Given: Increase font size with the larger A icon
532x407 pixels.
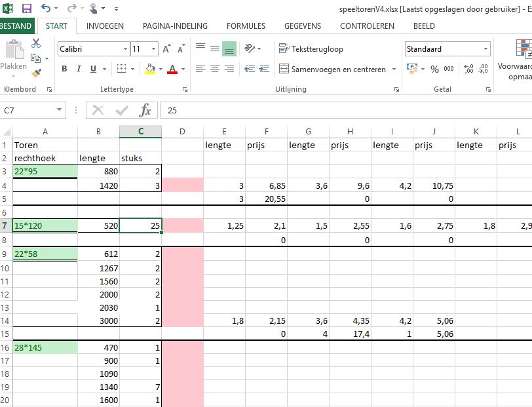Looking at the screenshot, I should point(166,49).
